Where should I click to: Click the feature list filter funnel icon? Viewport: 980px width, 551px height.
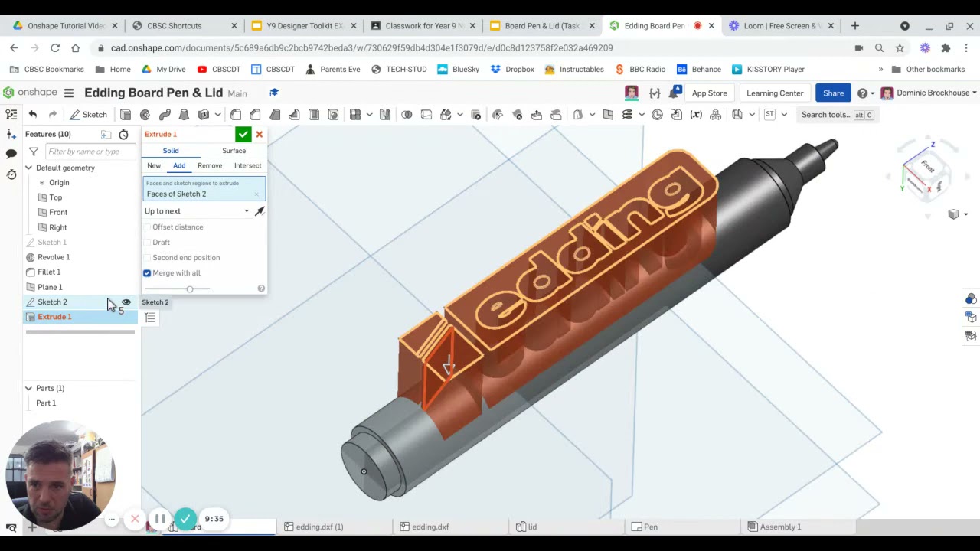tap(34, 152)
